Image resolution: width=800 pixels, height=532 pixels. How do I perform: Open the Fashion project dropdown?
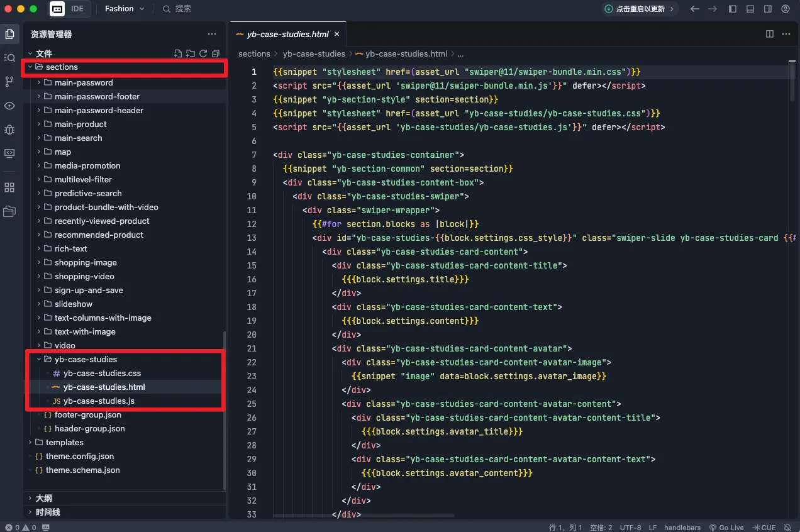coord(124,9)
